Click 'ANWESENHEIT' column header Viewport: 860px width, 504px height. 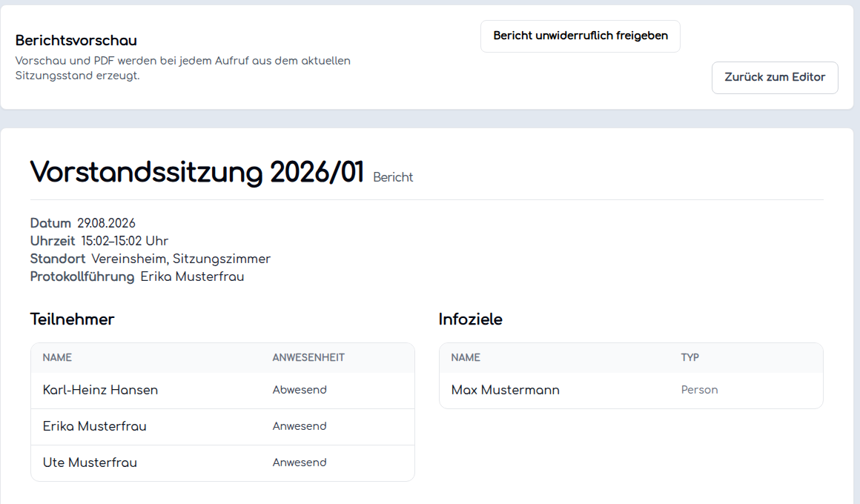[x=308, y=357]
